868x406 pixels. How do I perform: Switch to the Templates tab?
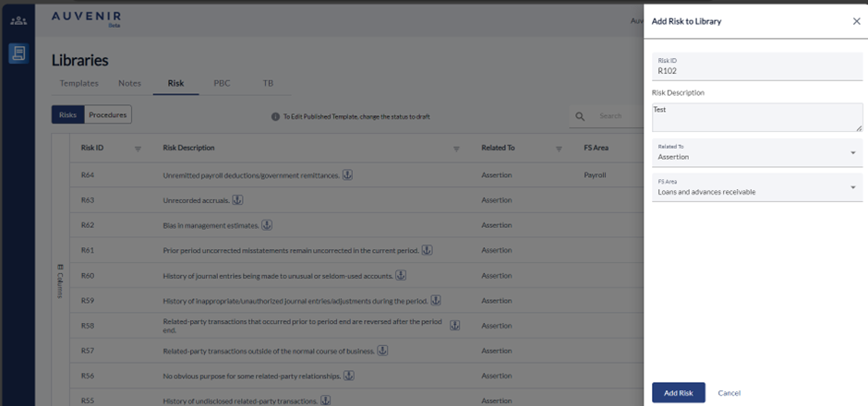pos(78,83)
